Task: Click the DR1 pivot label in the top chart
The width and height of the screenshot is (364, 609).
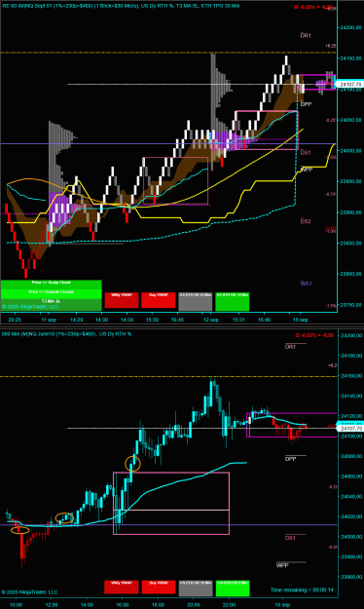Action: (306, 36)
